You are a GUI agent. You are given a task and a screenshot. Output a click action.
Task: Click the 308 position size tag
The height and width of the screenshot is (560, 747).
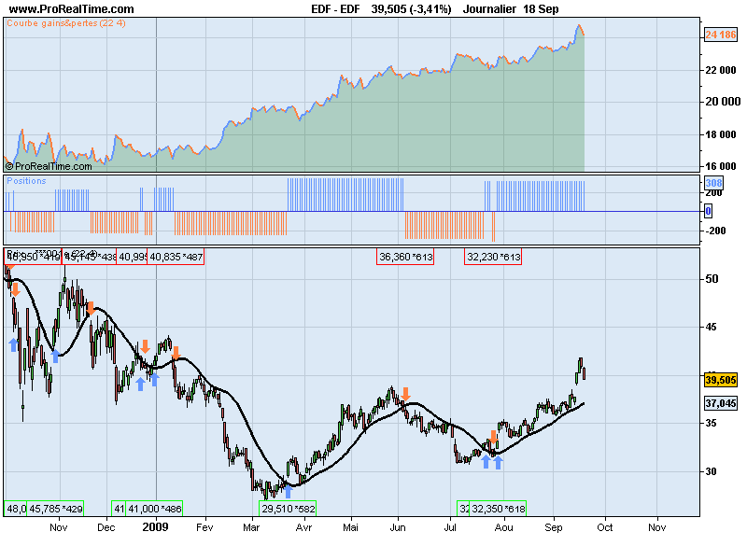pyautogui.click(x=713, y=183)
